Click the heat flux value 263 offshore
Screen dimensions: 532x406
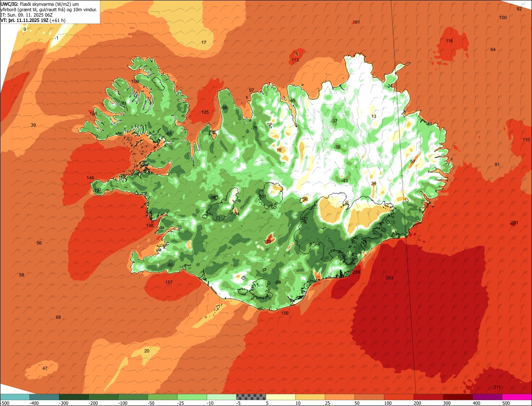(389, 278)
